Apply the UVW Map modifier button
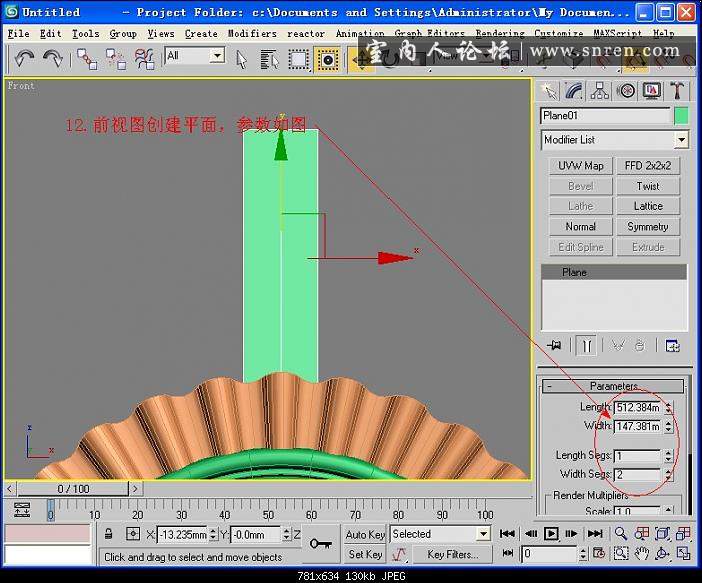This screenshot has width=702, height=583. 581,166
